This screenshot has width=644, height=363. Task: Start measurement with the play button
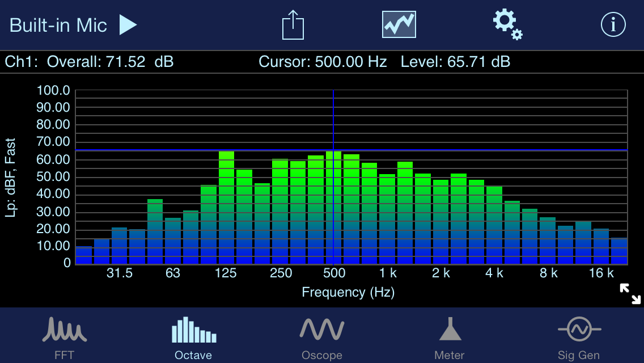coord(128,24)
